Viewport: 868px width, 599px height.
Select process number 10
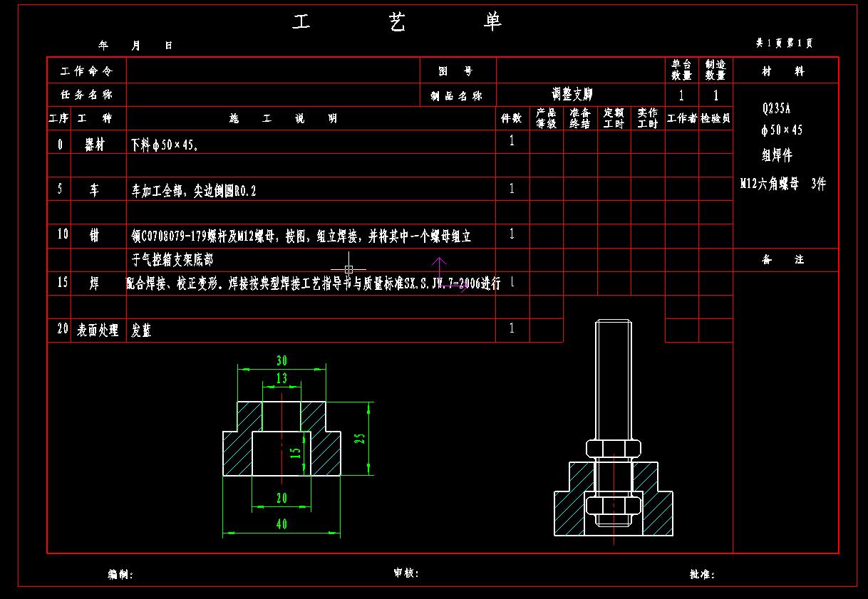(63, 234)
